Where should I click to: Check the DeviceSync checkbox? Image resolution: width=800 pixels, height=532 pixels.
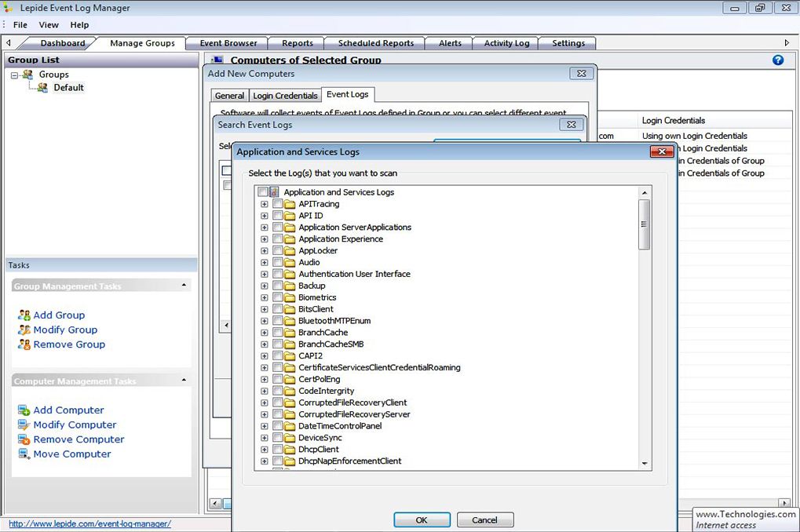coord(278,438)
